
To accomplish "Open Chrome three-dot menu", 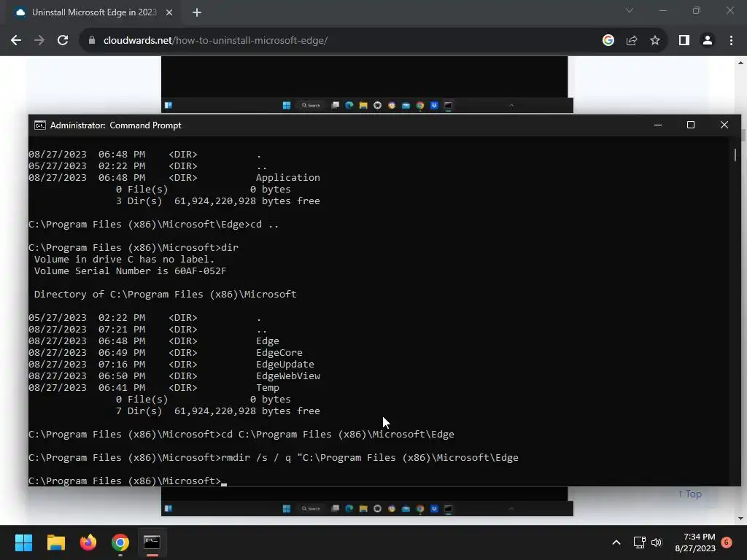I will (731, 41).
